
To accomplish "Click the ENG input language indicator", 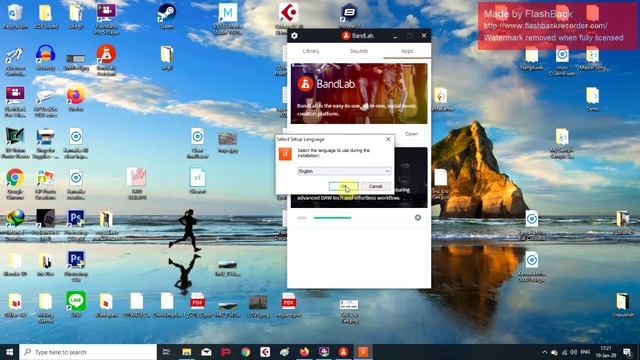I will tap(585, 352).
